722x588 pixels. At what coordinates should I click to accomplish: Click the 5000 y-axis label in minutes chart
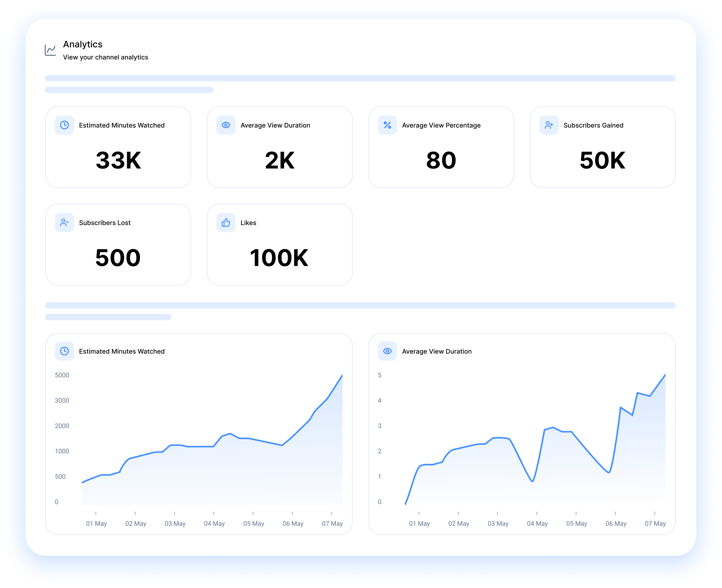(62, 375)
